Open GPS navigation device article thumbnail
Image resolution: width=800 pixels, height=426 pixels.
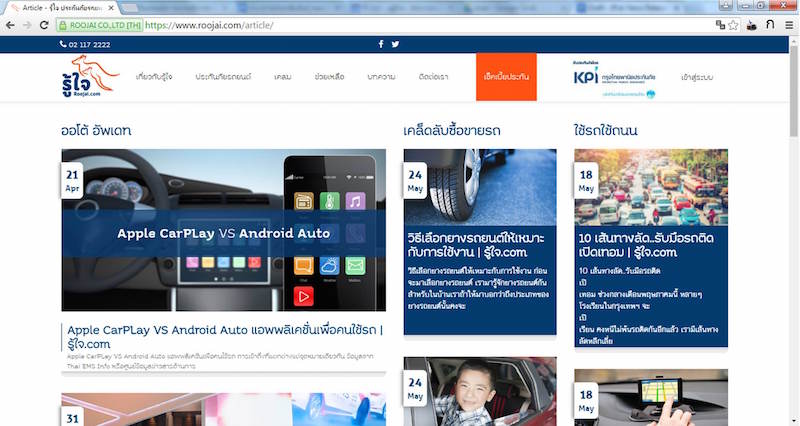point(651,397)
